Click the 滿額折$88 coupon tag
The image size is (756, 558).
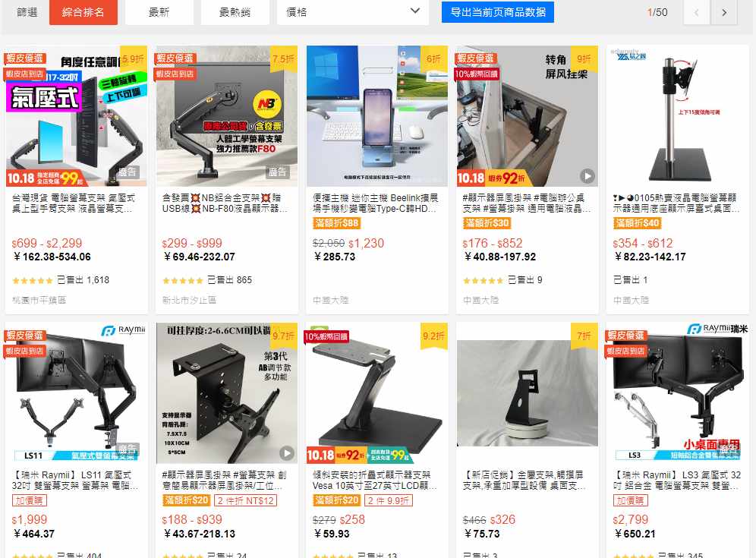coord(336,222)
